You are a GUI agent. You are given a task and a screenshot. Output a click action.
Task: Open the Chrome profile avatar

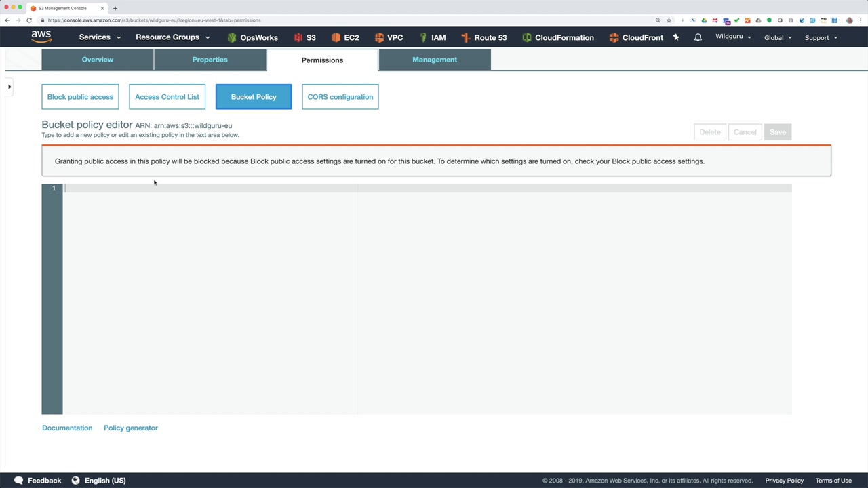pyautogui.click(x=850, y=20)
